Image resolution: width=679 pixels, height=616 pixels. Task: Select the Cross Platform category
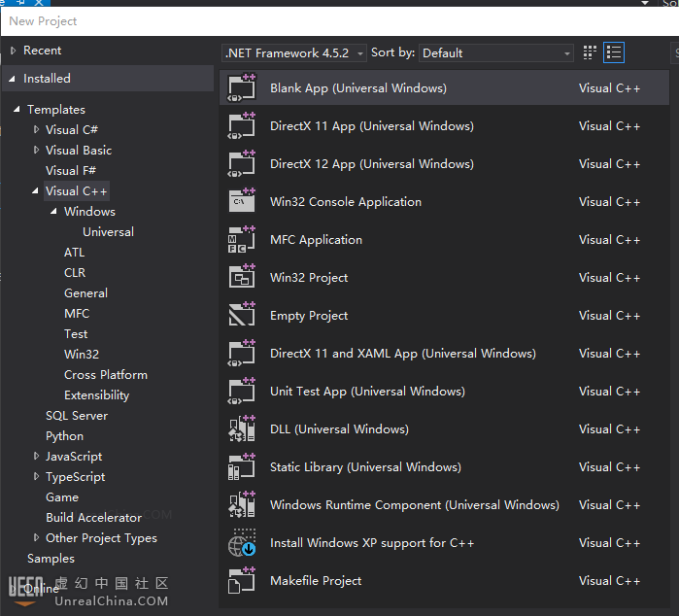(x=106, y=375)
